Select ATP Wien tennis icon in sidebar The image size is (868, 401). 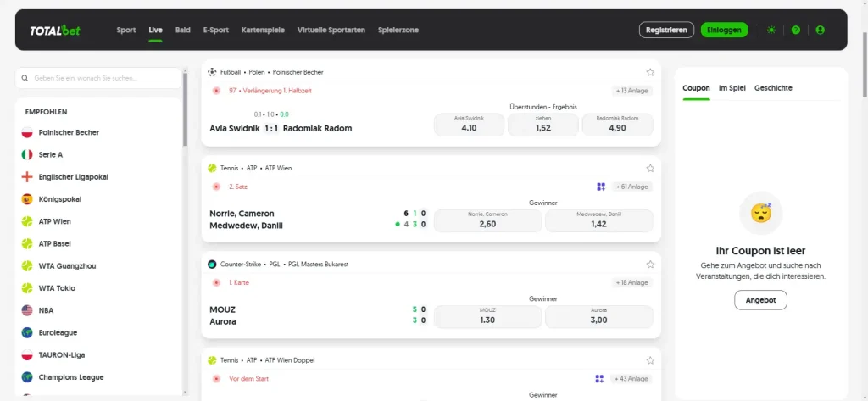(x=27, y=221)
